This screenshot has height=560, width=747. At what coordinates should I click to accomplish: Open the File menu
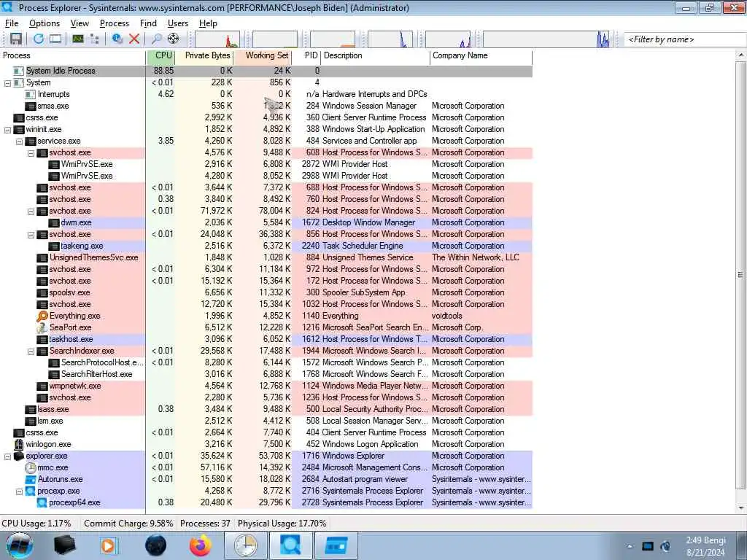12,23
